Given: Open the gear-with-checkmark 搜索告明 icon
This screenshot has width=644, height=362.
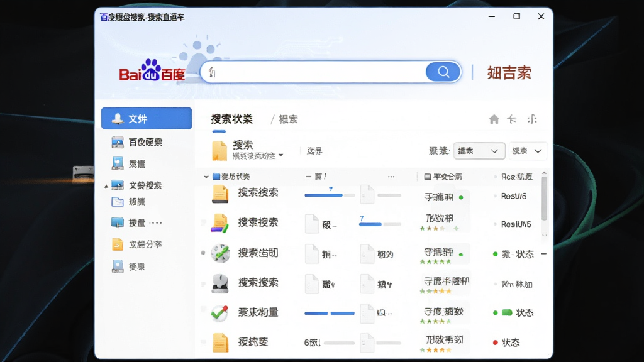Looking at the screenshot, I should [x=220, y=253].
